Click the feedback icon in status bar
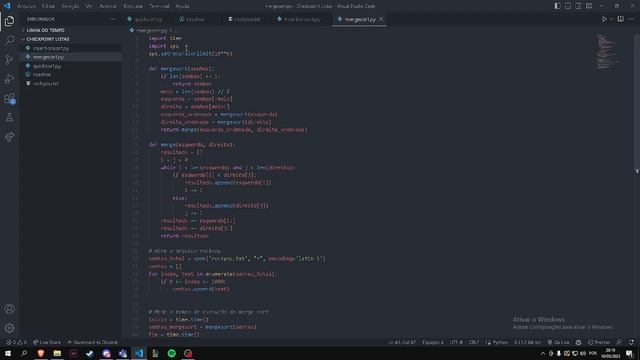 tap(619, 342)
